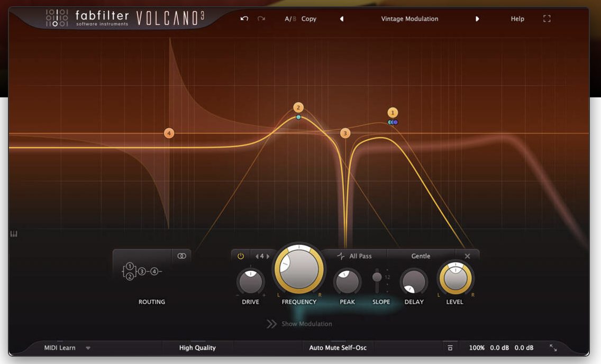The width and height of the screenshot is (601, 364).
Task: Click the last 0.0 dB value
Action: click(x=524, y=348)
